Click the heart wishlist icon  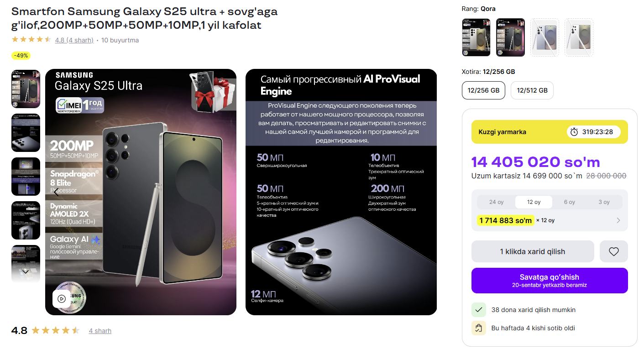(x=613, y=251)
